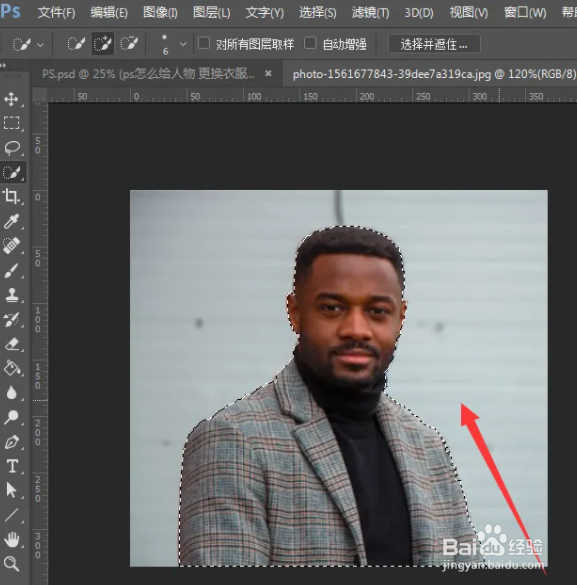The image size is (577, 585).
Task: Select the Brush tool
Action: (11, 270)
